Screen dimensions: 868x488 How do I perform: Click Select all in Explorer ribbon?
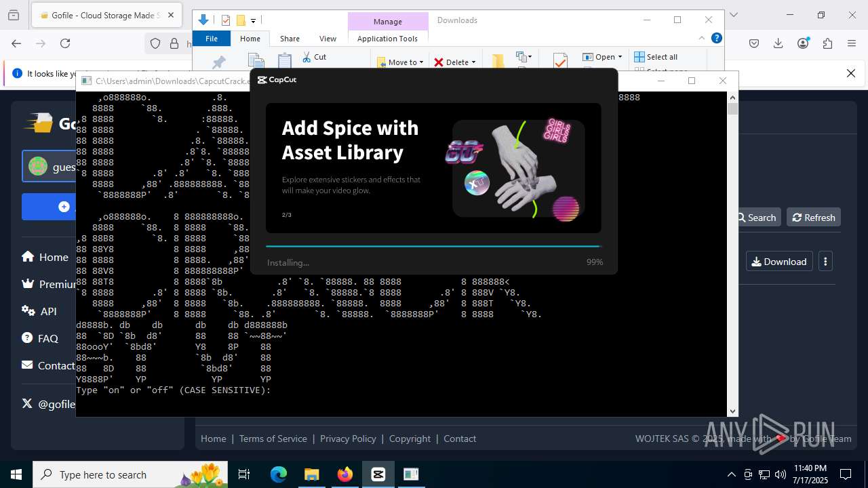pos(656,57)
